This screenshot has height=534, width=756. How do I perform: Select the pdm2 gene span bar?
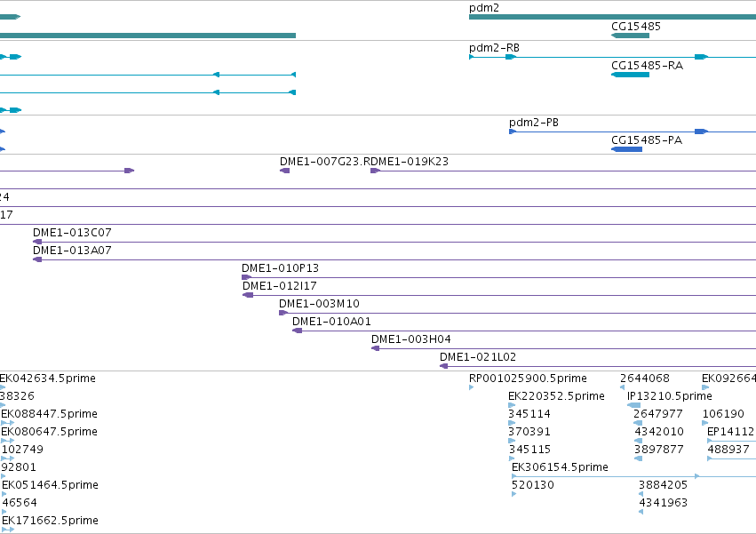tap(612, 17)
